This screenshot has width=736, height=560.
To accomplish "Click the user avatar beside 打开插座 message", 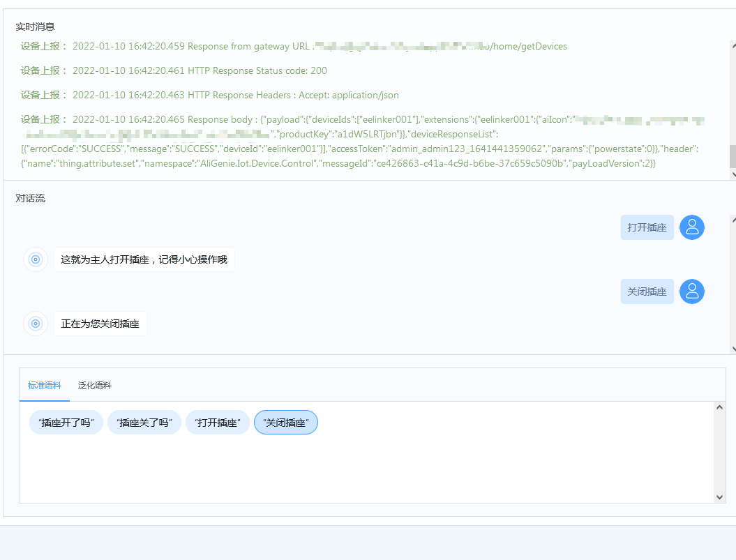I will click(692, 227).
